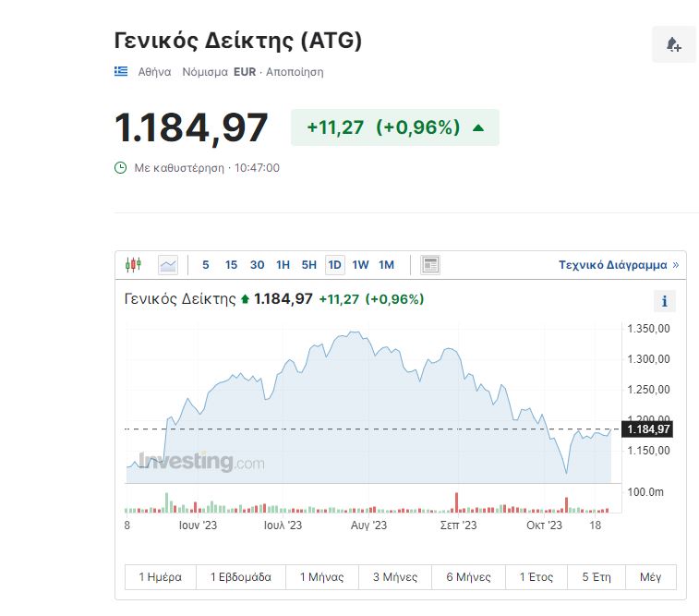This screenshot has width=699, height=616.
Task: Select the 1W chart interval
Action: point(360,265)
